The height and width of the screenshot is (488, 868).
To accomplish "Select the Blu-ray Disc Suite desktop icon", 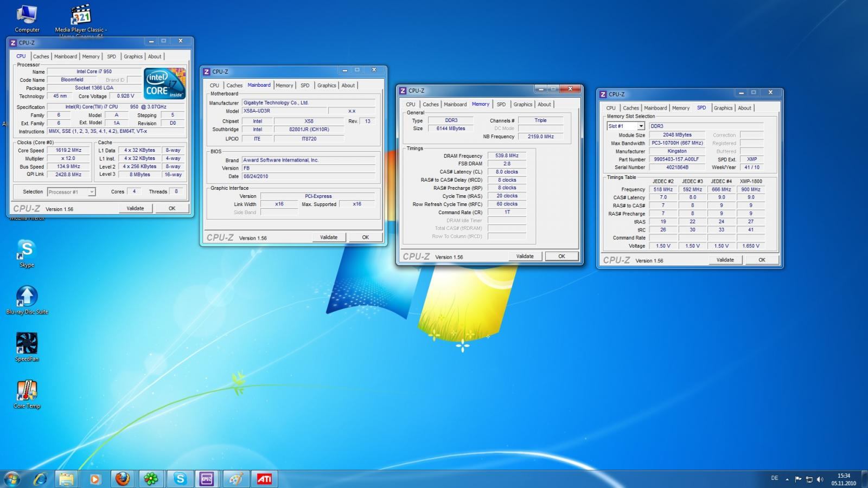I will coord(27,300).
